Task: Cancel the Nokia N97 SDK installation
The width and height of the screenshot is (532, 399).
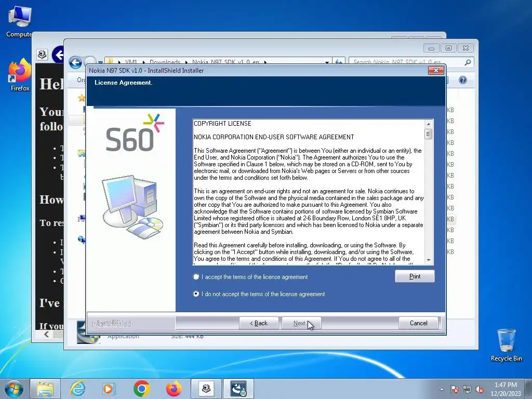Action: 418,323
